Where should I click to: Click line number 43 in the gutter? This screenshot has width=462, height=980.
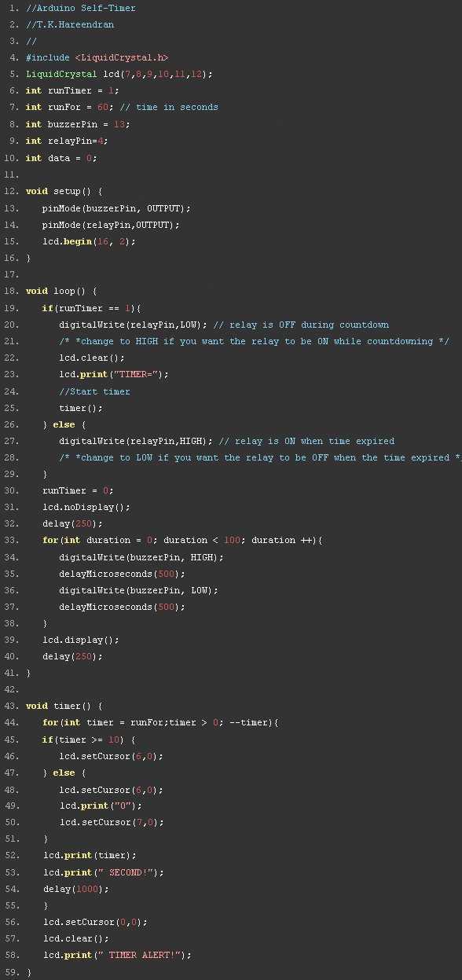[x=11, y=707]
